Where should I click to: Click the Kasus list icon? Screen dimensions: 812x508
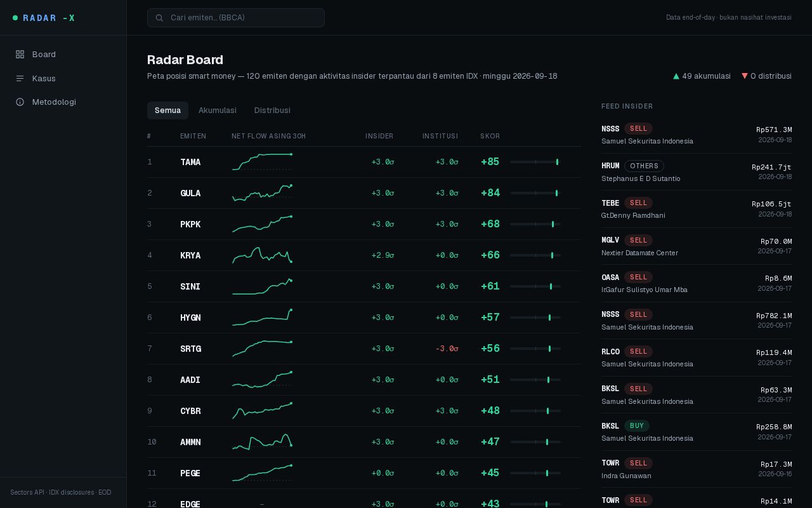(20, 79)
